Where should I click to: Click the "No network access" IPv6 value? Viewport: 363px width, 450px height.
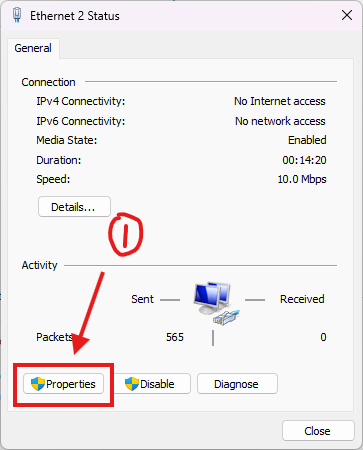click(280, 121)
